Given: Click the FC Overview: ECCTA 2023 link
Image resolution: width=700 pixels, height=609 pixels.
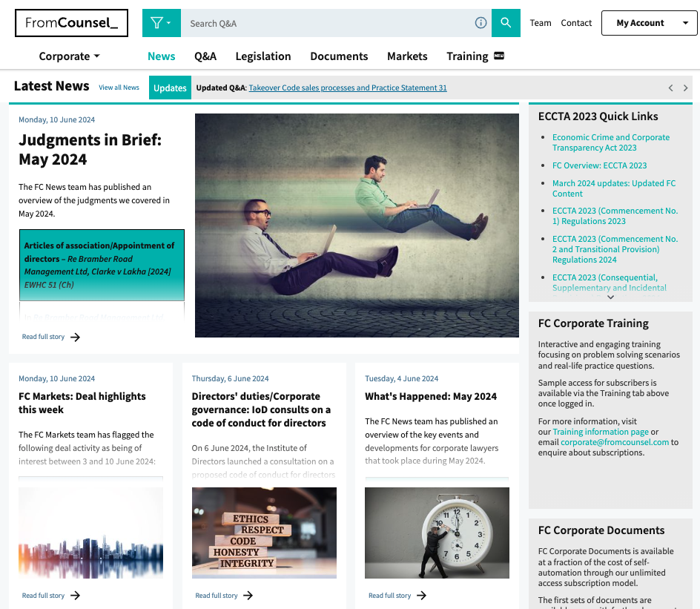Looking at the screenshot, I should tap(599, 165).
